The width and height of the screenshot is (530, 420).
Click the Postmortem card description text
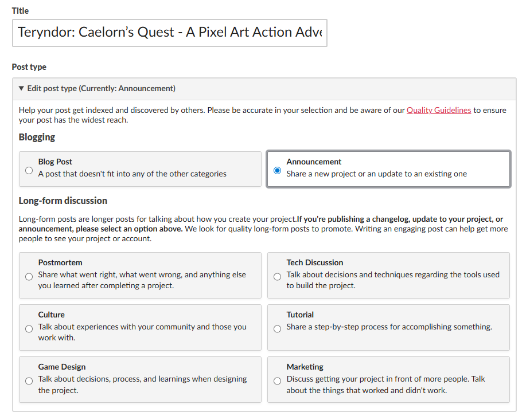(x=142, y=280)
